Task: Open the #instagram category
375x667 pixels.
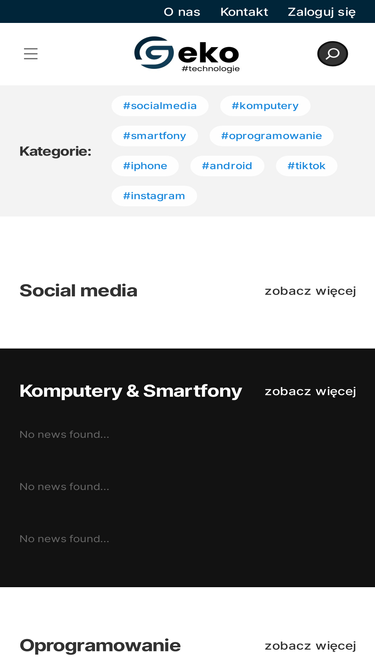Action: 154,196
